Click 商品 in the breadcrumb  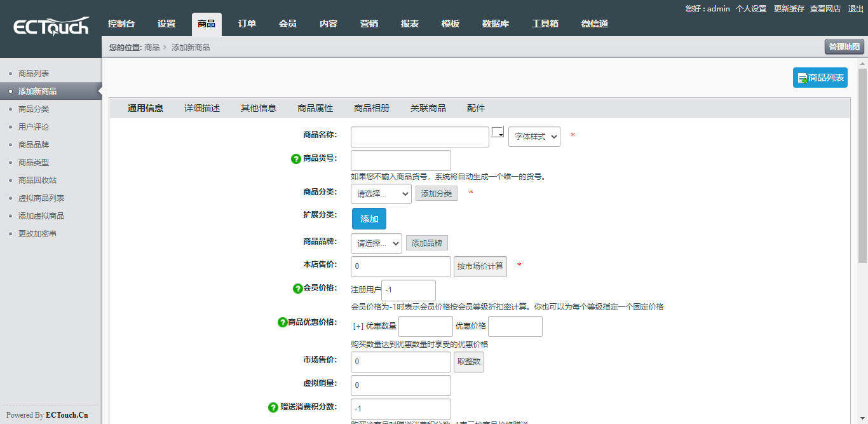point(152,47)
